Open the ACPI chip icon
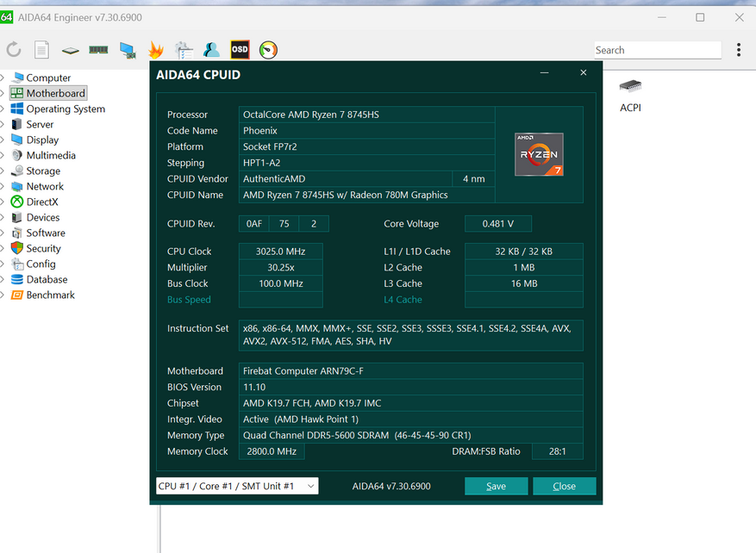756x553 pixels. pos(630,86)
